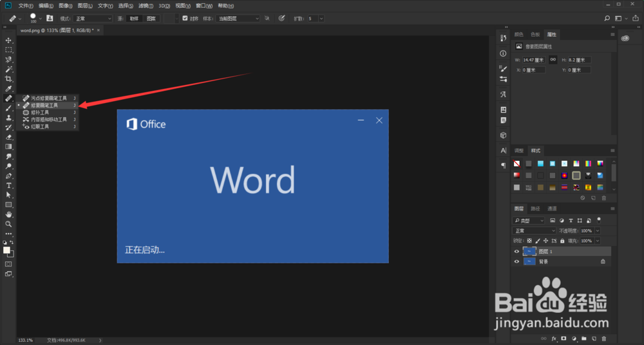Open the 样本 sample dropdown
The width and height of the screenshot is (644, 345).
238,19
